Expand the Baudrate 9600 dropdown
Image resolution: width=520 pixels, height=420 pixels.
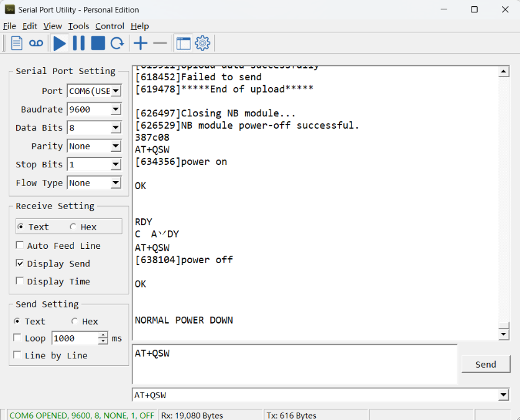point(116,109)
